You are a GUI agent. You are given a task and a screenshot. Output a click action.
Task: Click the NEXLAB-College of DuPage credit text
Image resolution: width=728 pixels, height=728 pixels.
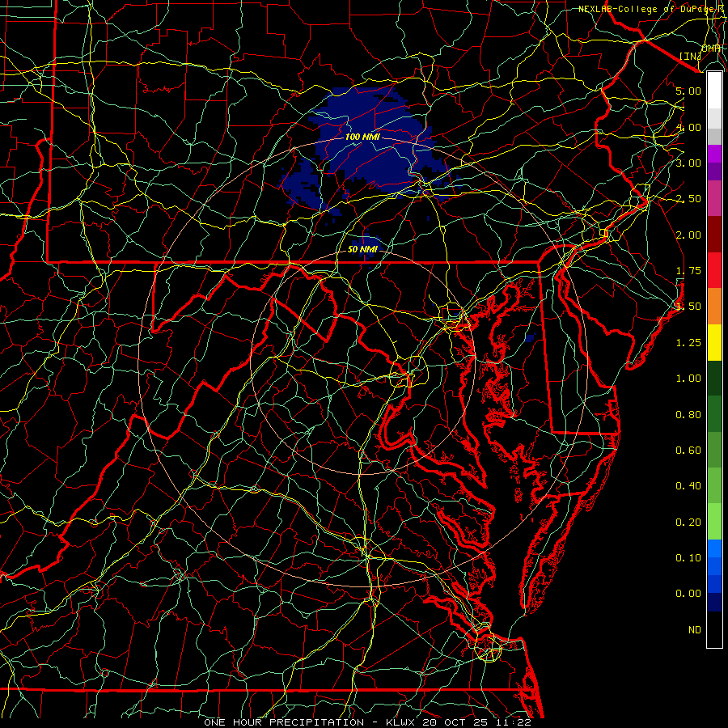point(651,9)
